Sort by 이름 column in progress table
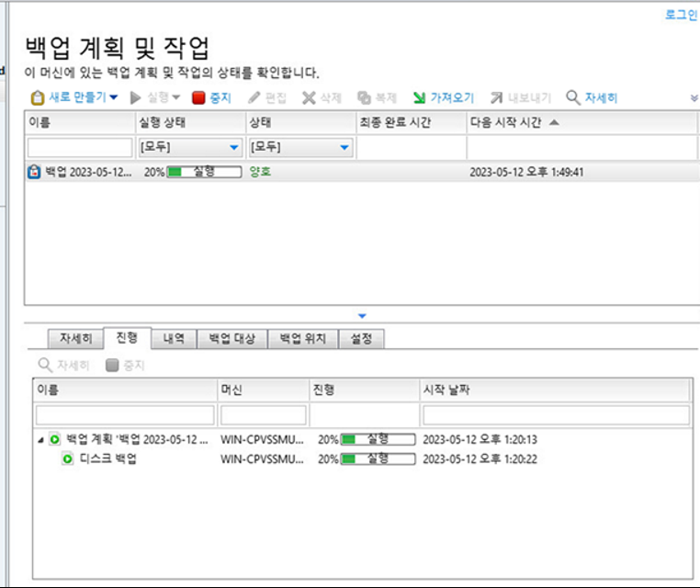The height and width of the screenshot is (588, 700). (x=126, y=390)
